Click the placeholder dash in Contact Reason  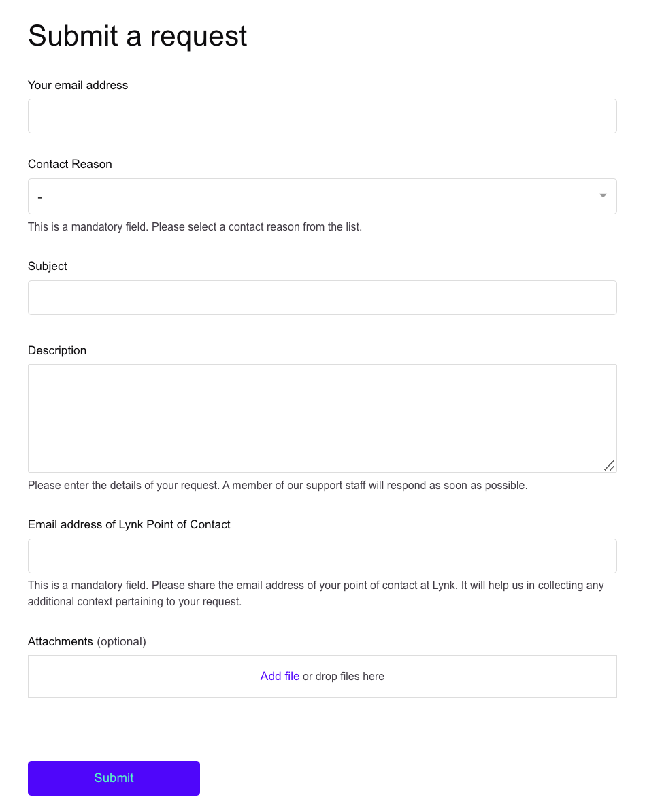tap(39, 197)
